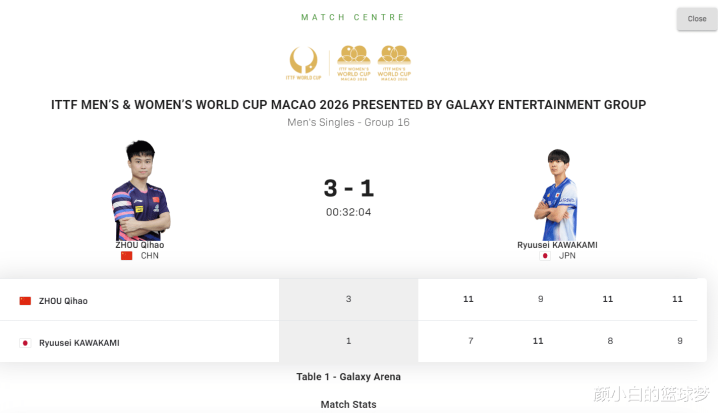The image size is (718, 413).
Task: Click Table 1 - Galaxy Arena label
Action: pos(348,377)
